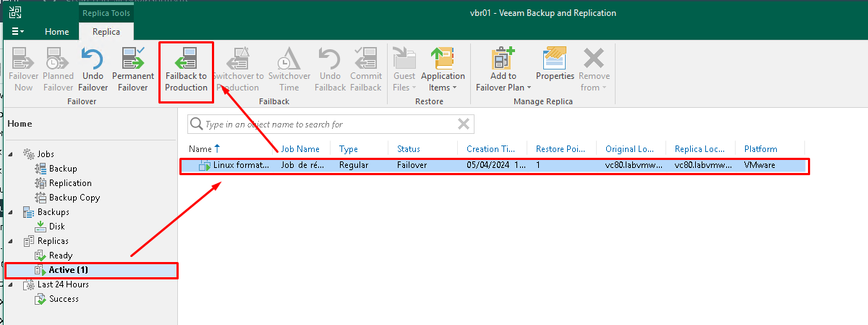Image resolution: width=868 pixels, height=325 pixels.
Task: Sort by the Restore Points column header
Action: coord(560,148)
